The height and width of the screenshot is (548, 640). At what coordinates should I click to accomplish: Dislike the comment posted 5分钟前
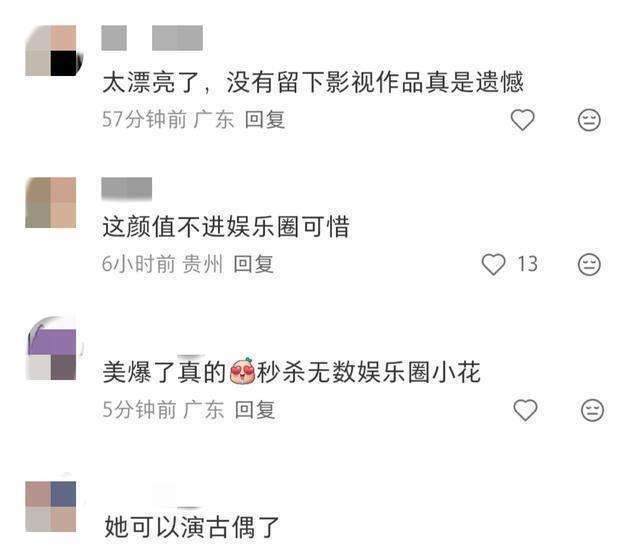coord(592,410)
